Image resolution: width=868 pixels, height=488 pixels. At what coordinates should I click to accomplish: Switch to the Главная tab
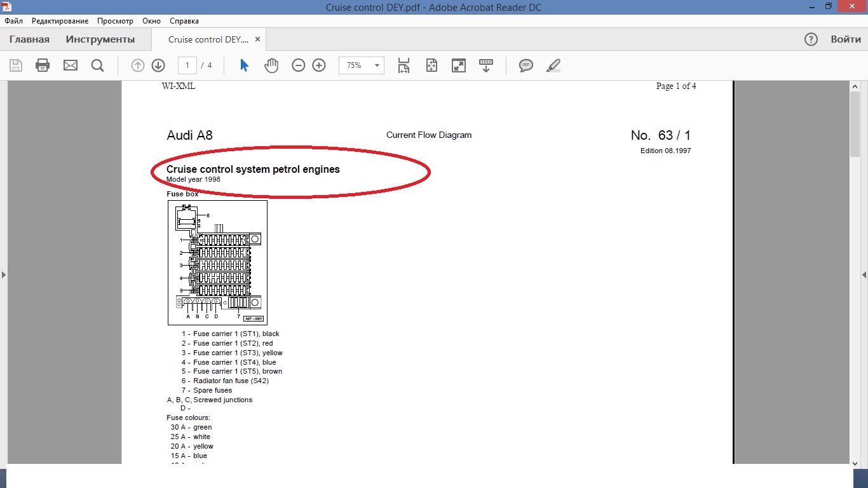pos(29,39)
